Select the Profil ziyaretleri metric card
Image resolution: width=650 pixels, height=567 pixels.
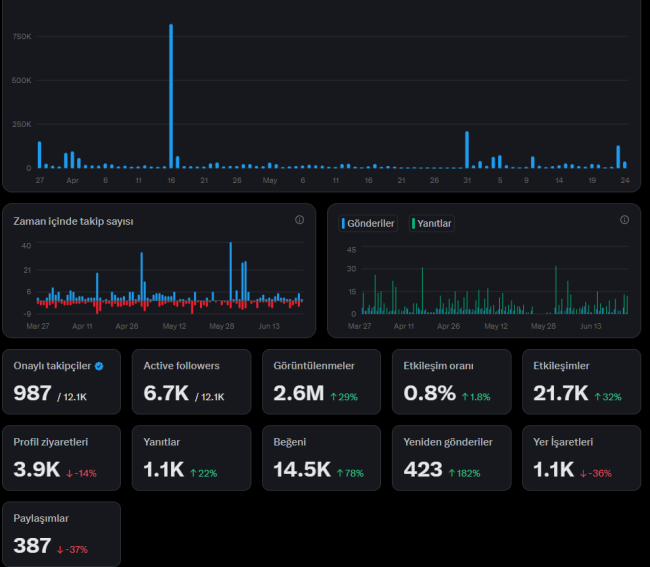click(x=61, y=458)
